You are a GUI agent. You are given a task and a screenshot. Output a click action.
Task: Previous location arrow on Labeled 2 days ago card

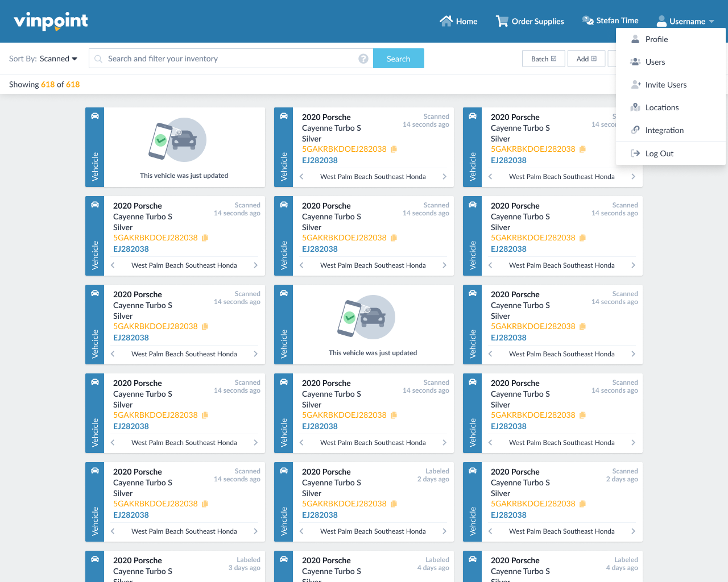(301, 531)
